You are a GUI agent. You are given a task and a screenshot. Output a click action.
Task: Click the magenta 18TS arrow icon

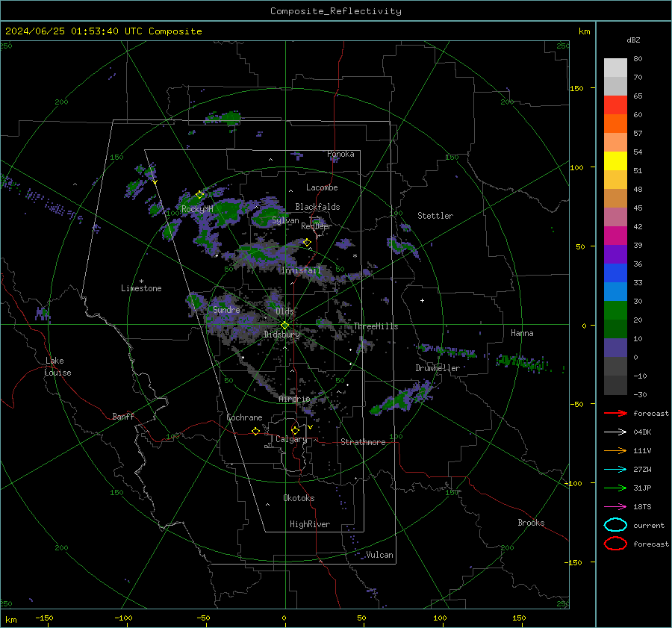click(615, 507)
